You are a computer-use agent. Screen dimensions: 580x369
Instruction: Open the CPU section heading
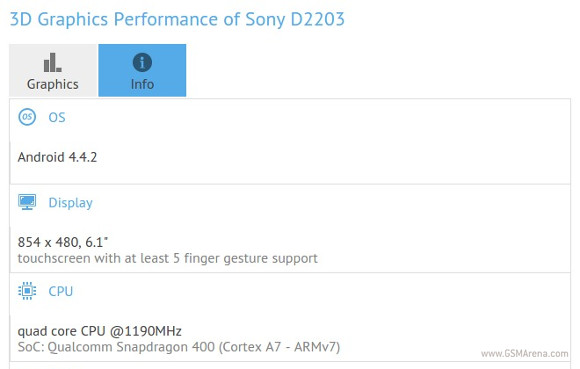coord(61,291)
